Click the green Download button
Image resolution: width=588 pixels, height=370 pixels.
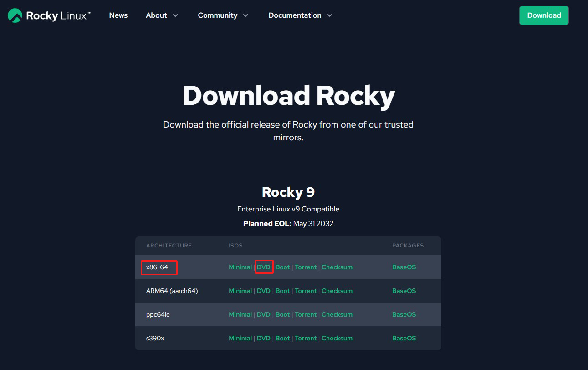click(x=544, y=15)
